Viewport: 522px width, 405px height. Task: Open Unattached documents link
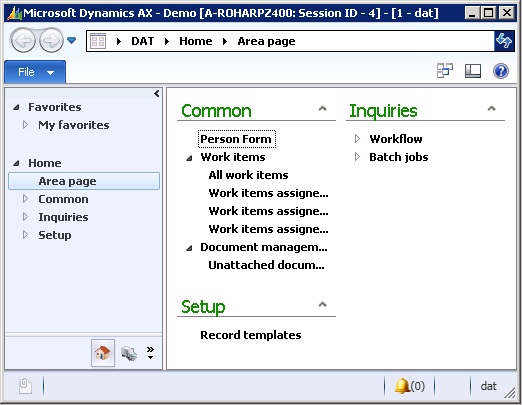pos(266,265)
